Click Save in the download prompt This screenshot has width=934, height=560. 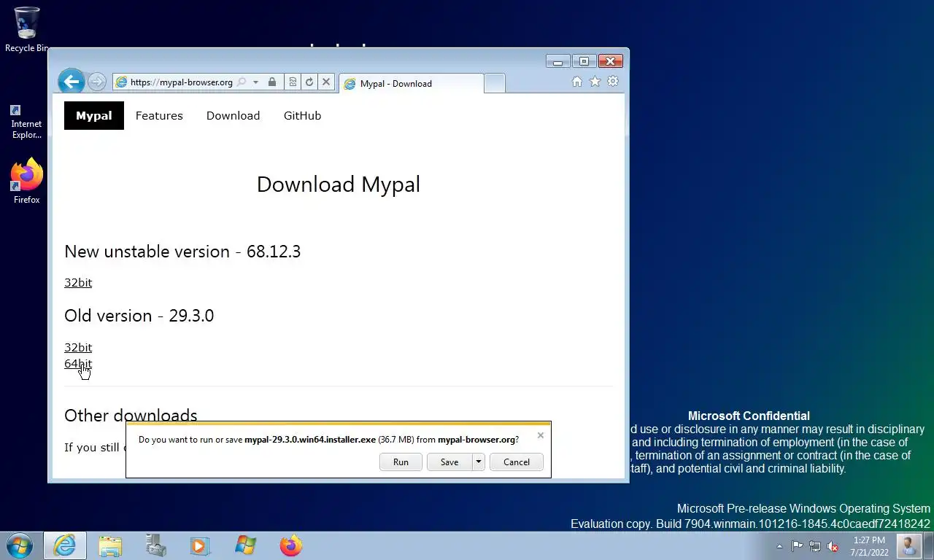(449, 462)
